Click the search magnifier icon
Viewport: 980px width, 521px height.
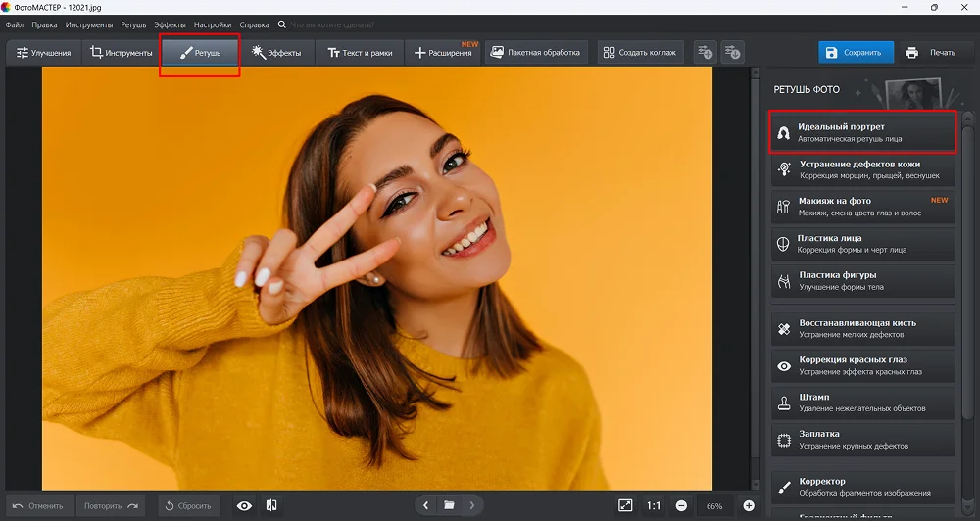[282, 25]
